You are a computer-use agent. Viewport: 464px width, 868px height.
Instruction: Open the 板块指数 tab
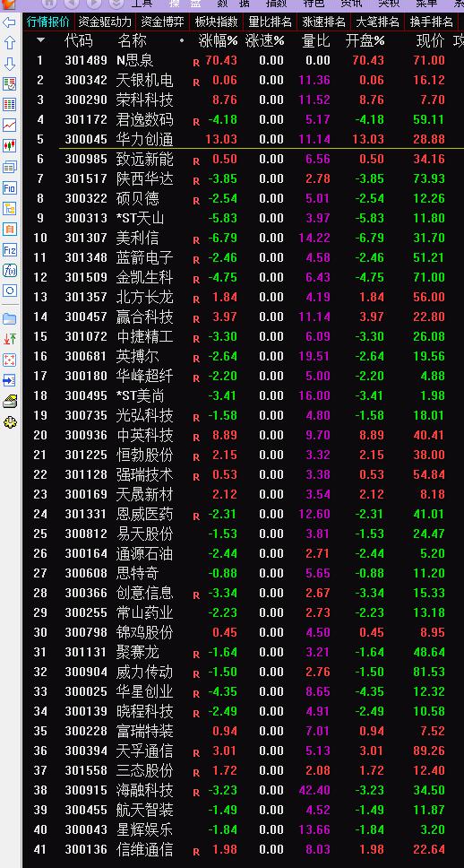tap(216, 22)
